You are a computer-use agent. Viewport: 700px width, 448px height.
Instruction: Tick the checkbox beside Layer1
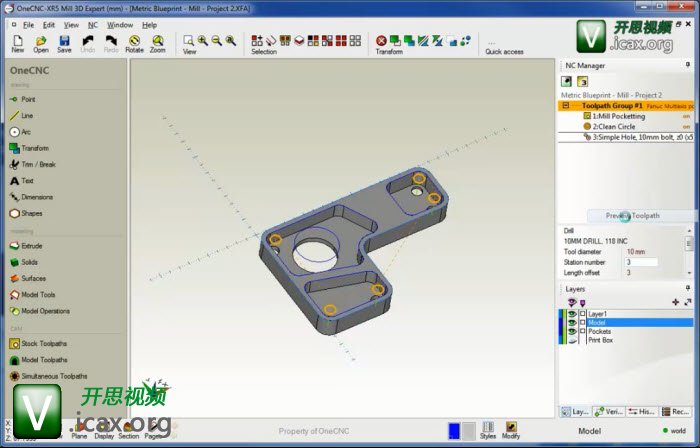tap(582, 314)
